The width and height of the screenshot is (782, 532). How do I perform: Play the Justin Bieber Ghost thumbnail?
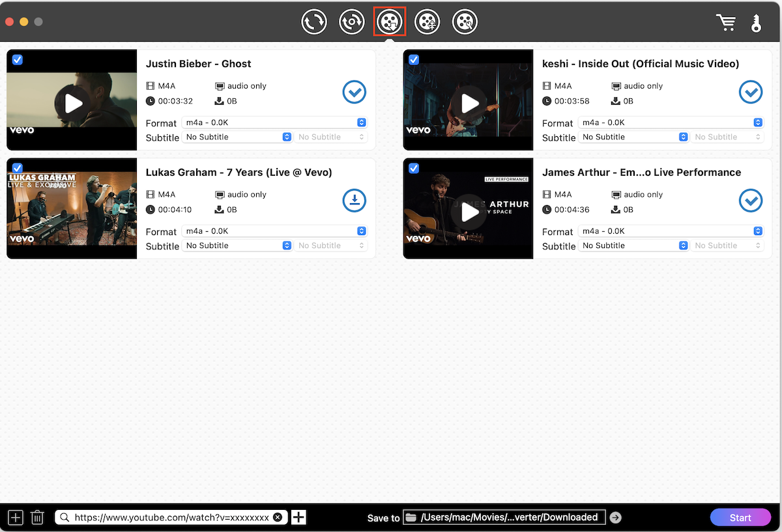72,103
